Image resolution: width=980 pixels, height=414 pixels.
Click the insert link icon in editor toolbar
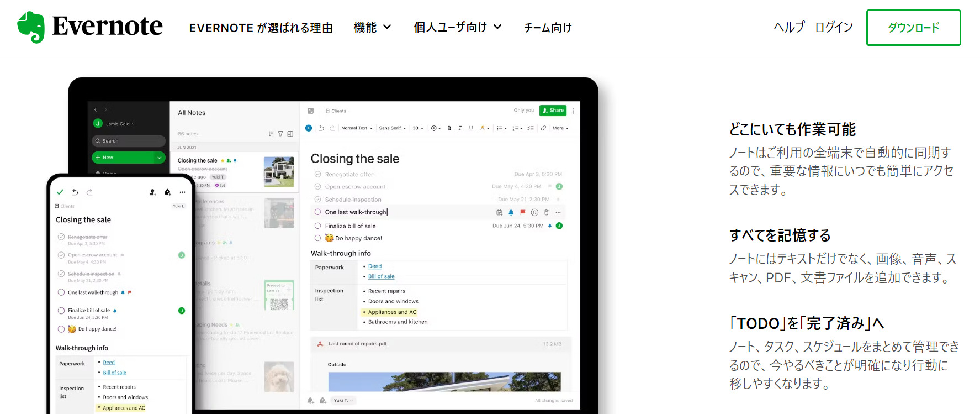[x=543, y=128]
